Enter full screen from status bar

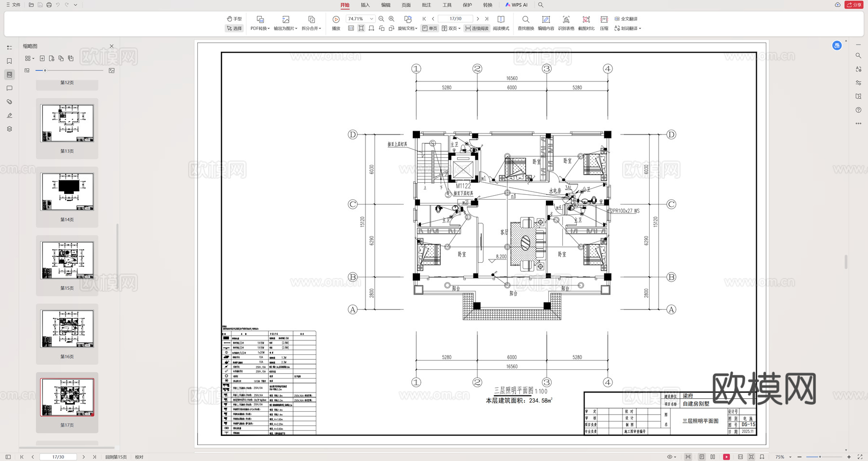click(x=860, y=457)
